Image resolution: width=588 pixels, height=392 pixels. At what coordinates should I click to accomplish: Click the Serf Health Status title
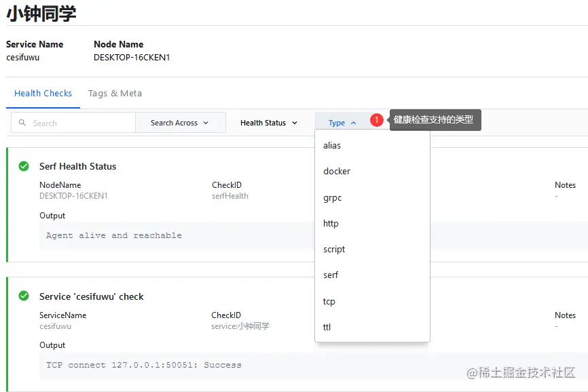click(77, 166)
